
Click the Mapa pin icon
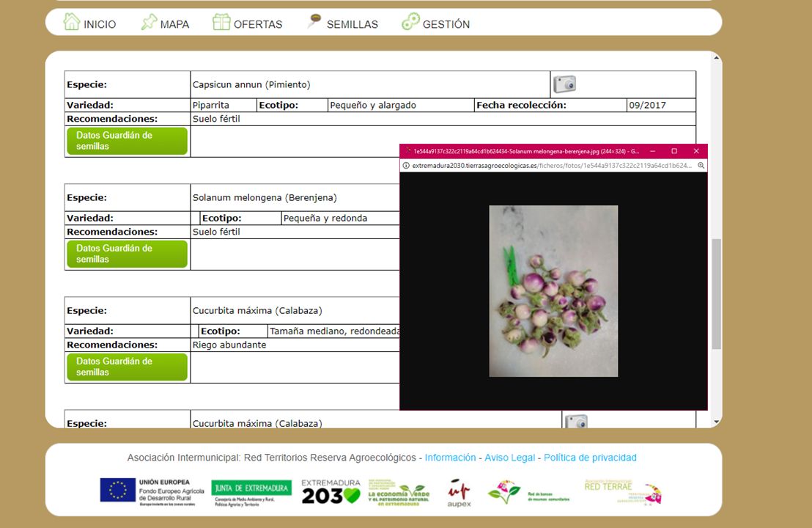(x=149, y=22)
